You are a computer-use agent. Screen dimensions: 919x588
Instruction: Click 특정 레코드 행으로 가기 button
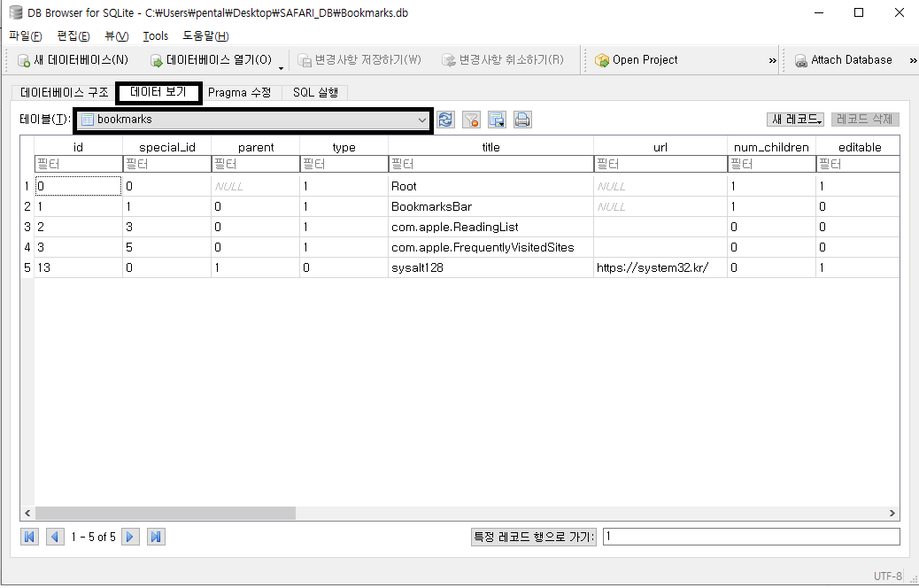coord(533,537)
